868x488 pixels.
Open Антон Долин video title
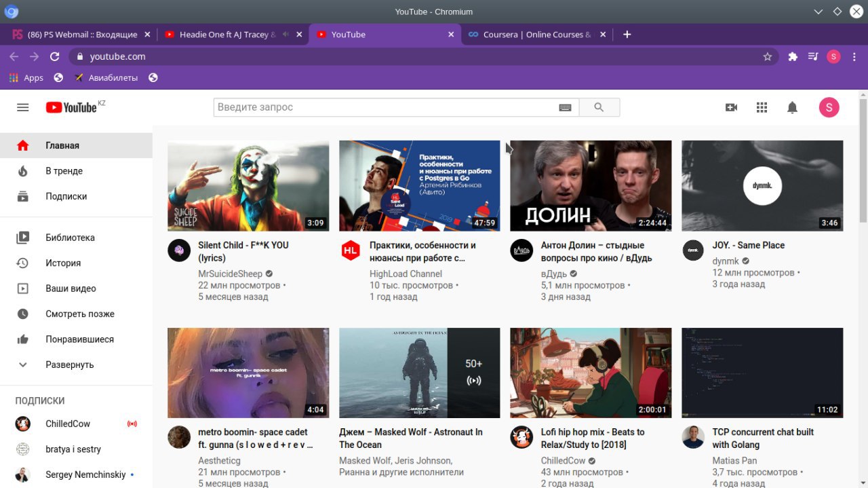(597, 252)
